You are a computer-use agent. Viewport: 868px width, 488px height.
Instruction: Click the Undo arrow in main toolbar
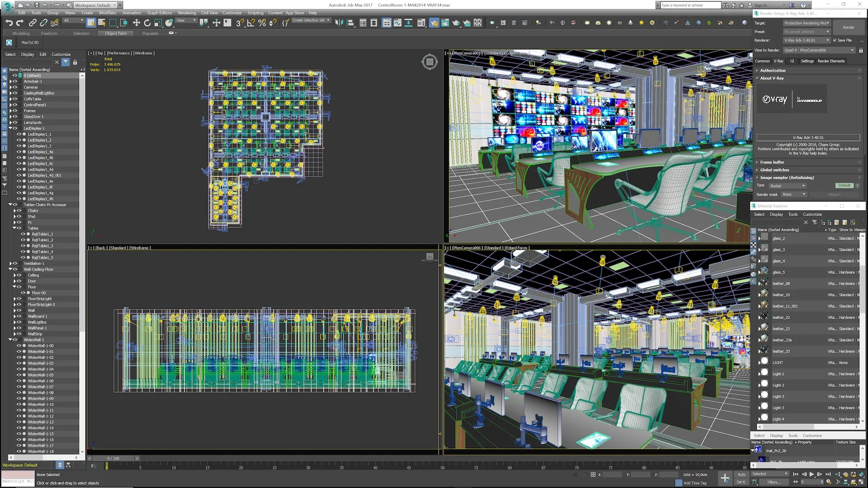pyautogui.click(x=9, y=23)
